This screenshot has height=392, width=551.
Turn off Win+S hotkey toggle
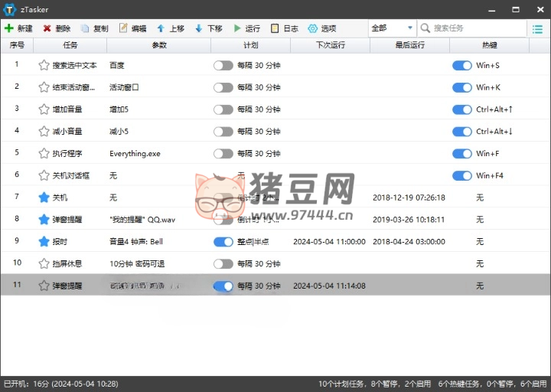click(462, 66)
